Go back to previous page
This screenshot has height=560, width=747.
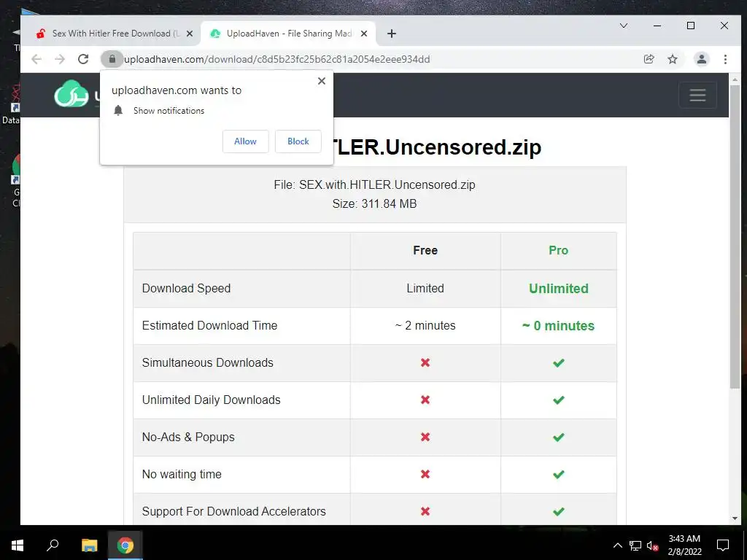[36, 59]
